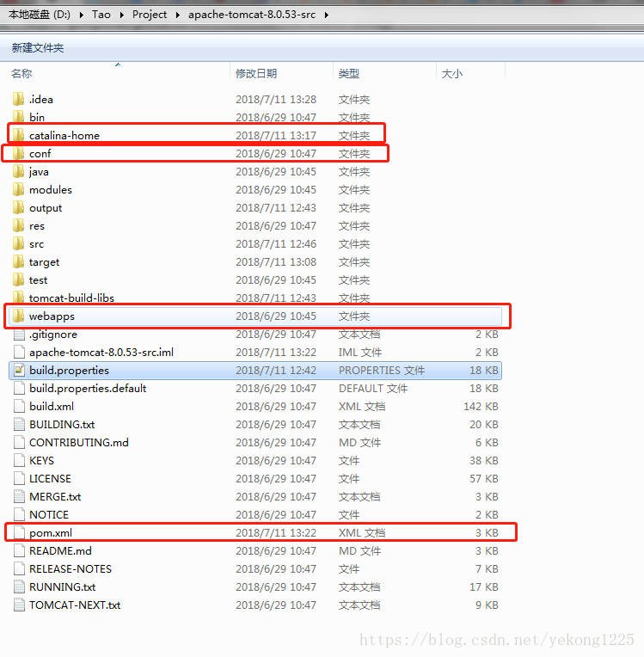Click the BUILDING.txt file icon
This screenshot has width=644, height=657.
pos(19,424)
